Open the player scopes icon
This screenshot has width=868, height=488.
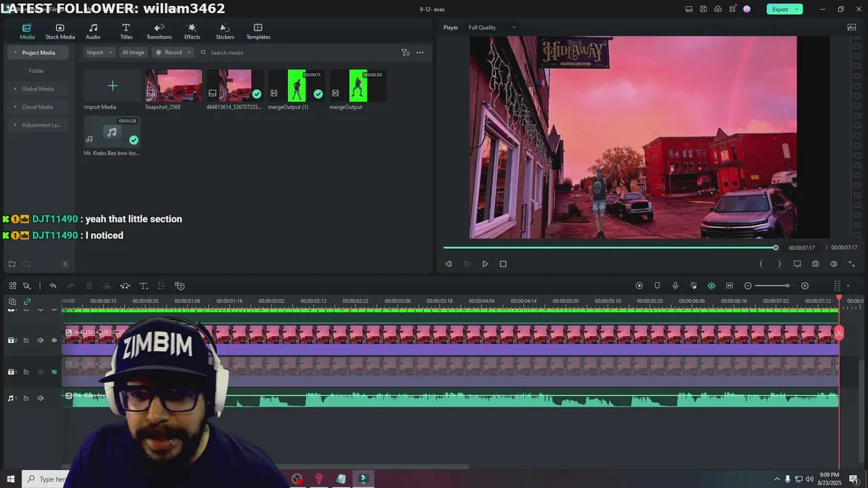(x=852, y=27)
